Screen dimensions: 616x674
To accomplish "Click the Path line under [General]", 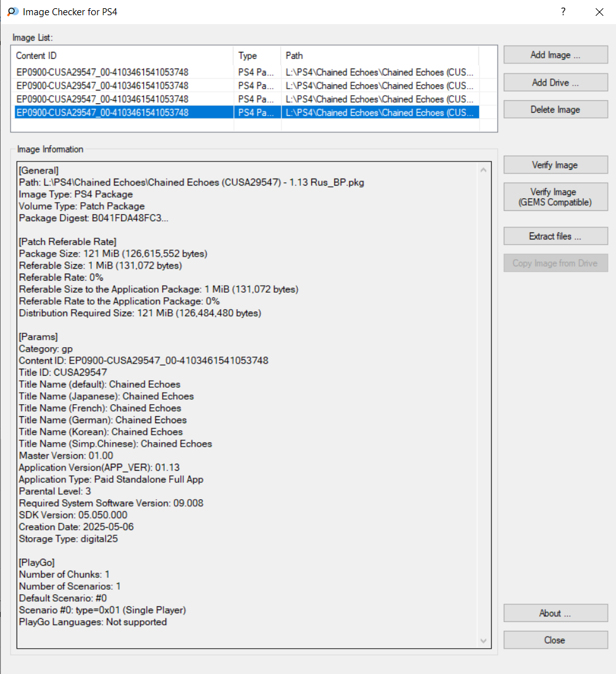I will pyautogui.click(x=191, y=182).
